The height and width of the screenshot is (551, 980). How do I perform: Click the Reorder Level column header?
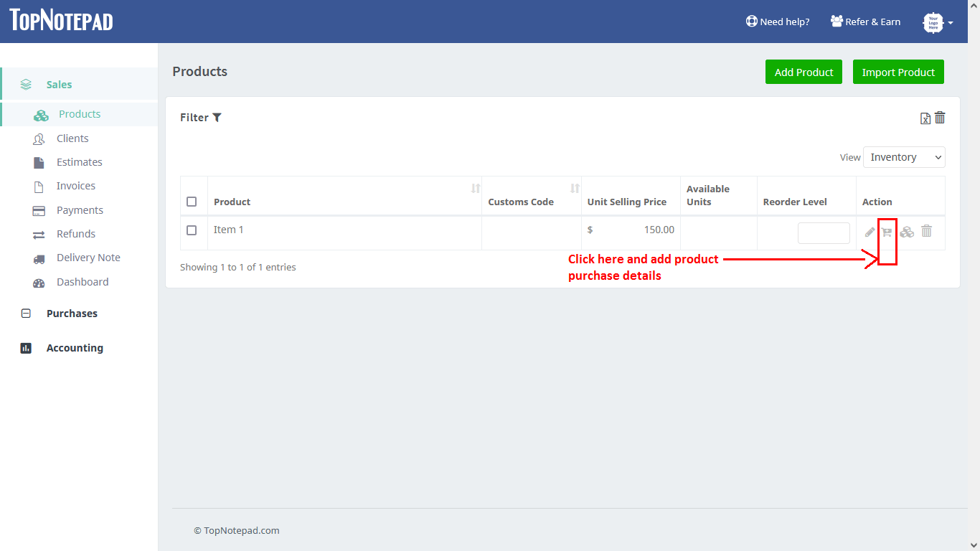(795, 202)
